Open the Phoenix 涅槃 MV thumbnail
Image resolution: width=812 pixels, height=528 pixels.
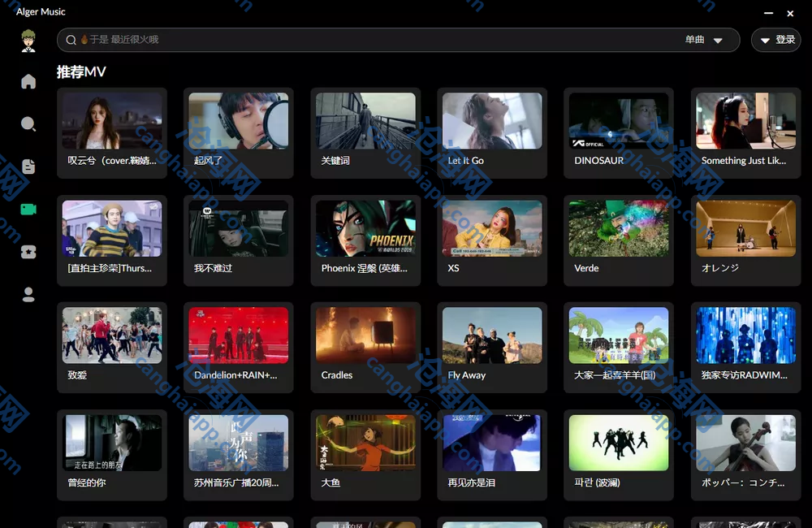coord(365,228)
